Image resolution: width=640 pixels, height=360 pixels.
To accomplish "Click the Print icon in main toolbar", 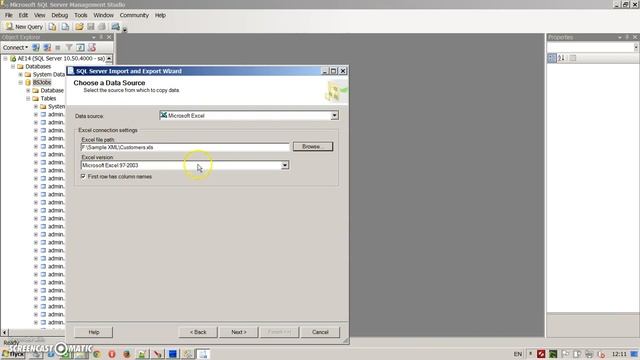I will click(x=102, y=27).
